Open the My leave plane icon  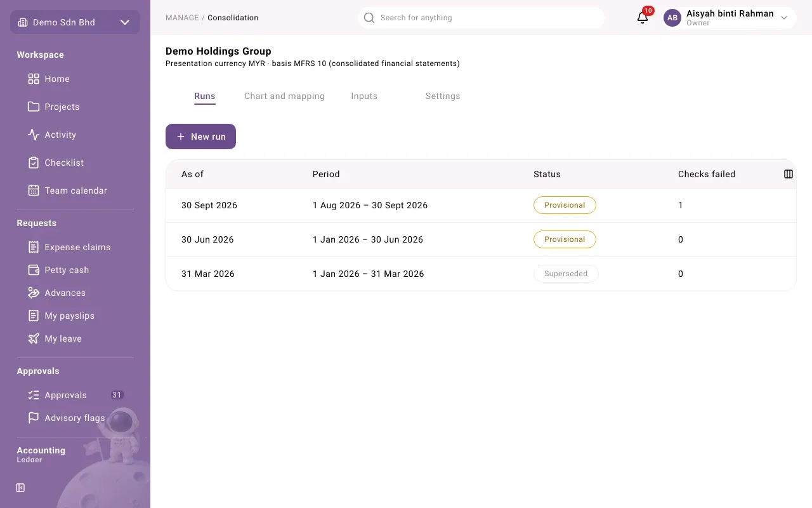34,338
